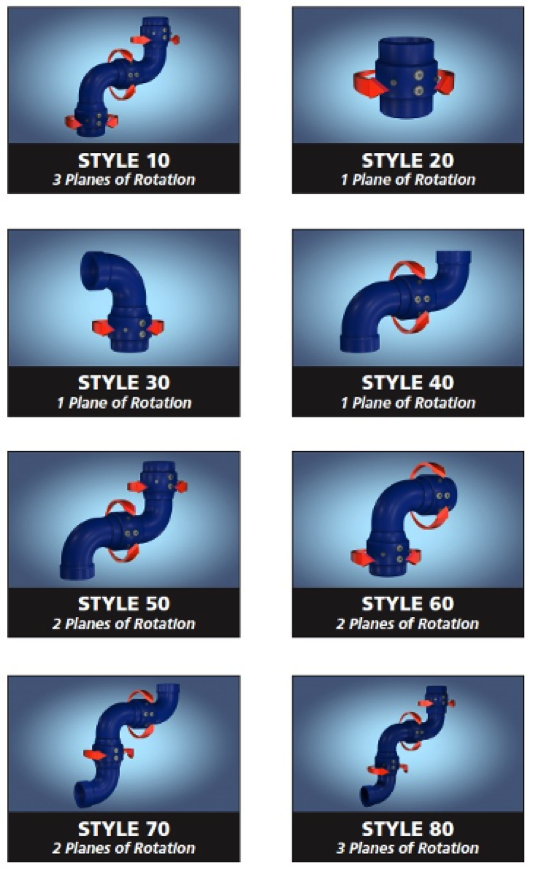Click "1 Plane of Rotation" under Style 20
533x871 pixels.
[408, 180]
